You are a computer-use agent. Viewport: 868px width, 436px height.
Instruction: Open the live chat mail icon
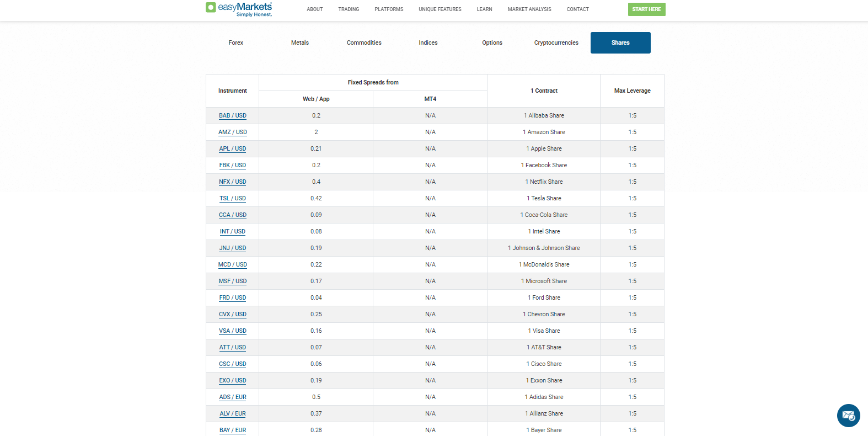[x=848, y=416]
